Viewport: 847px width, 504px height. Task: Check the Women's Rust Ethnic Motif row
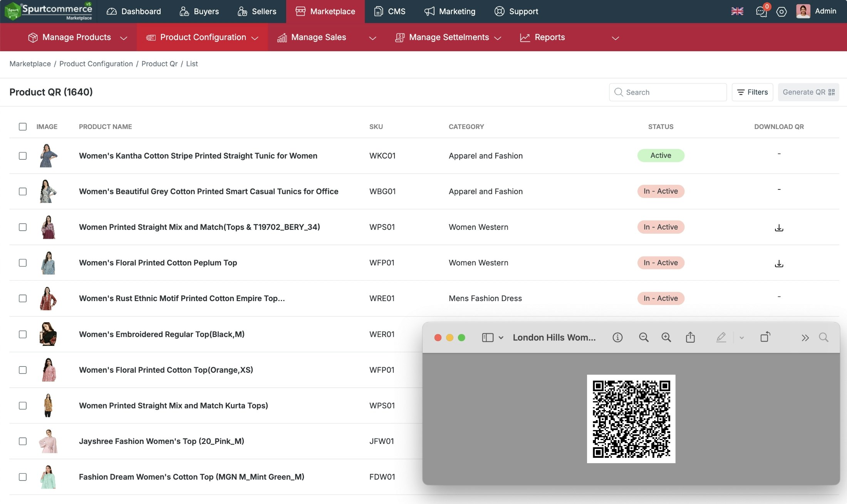[23, 298]
